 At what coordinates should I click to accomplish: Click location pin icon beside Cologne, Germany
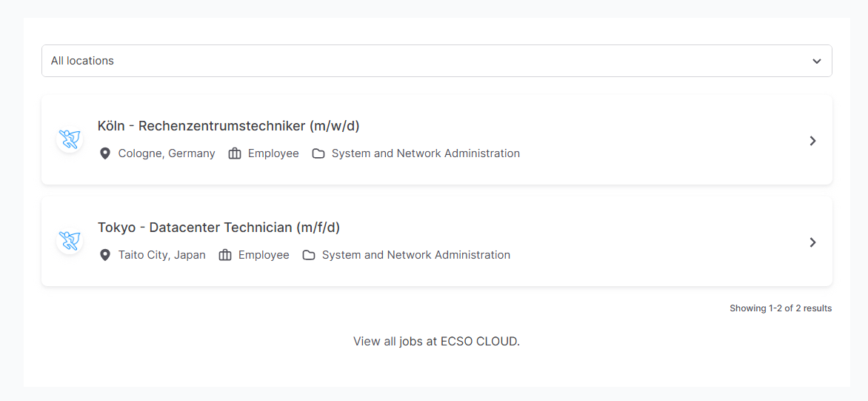click(105, 153)
